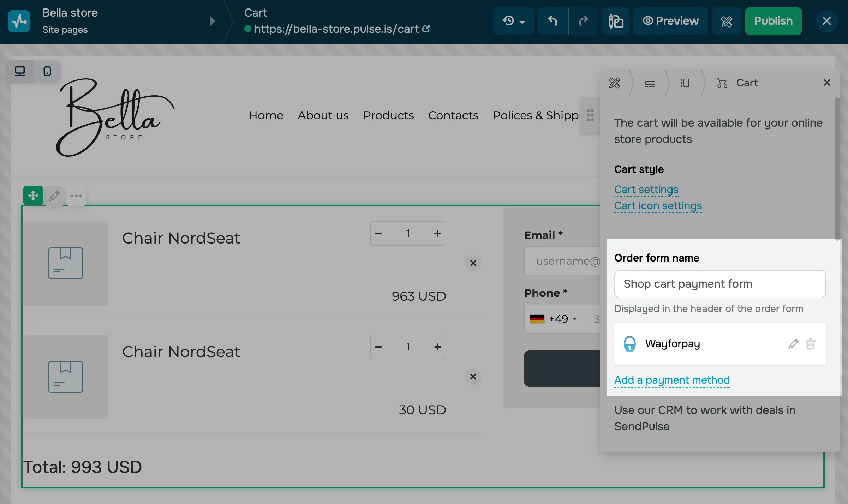Go to column level in breadcrumb

pos(686,83)
